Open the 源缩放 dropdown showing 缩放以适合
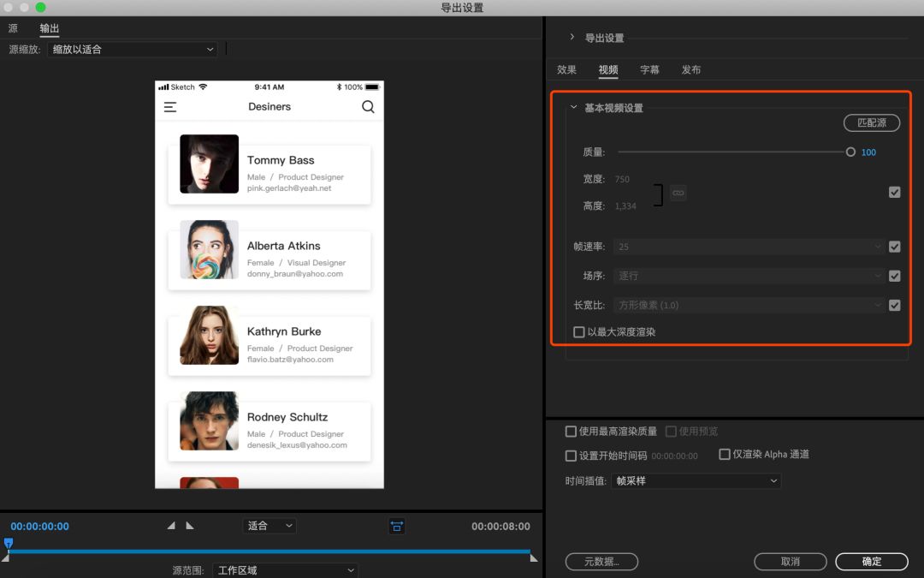Image resolution: width=924 pixels, height=578 pixels. pos(133,50)
